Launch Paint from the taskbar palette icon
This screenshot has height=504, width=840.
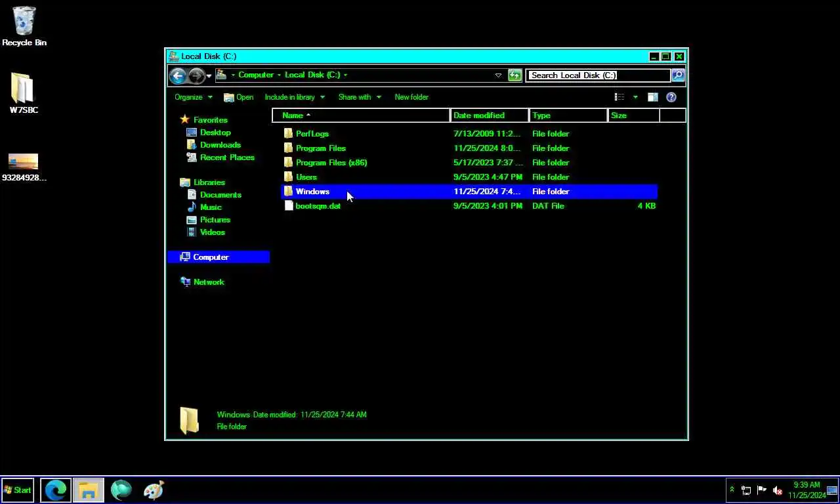pyautogui.click(x=154, y=490)
